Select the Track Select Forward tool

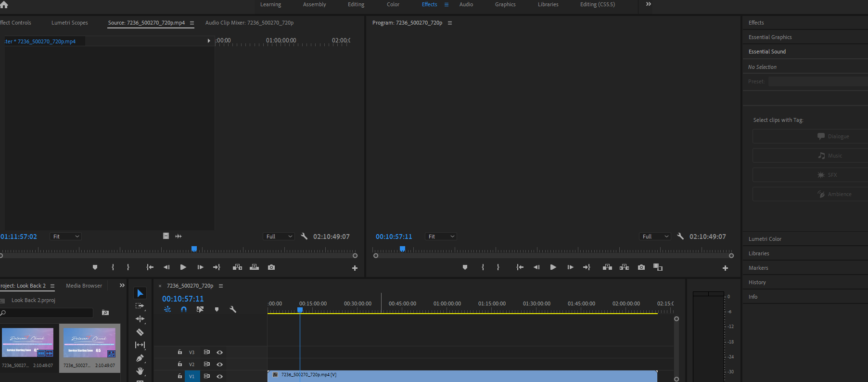point(140,306)
